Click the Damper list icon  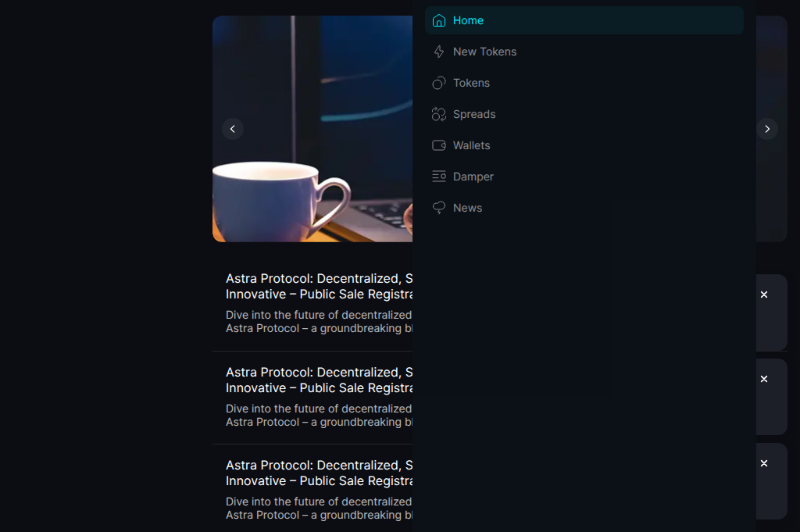[439, 177]
